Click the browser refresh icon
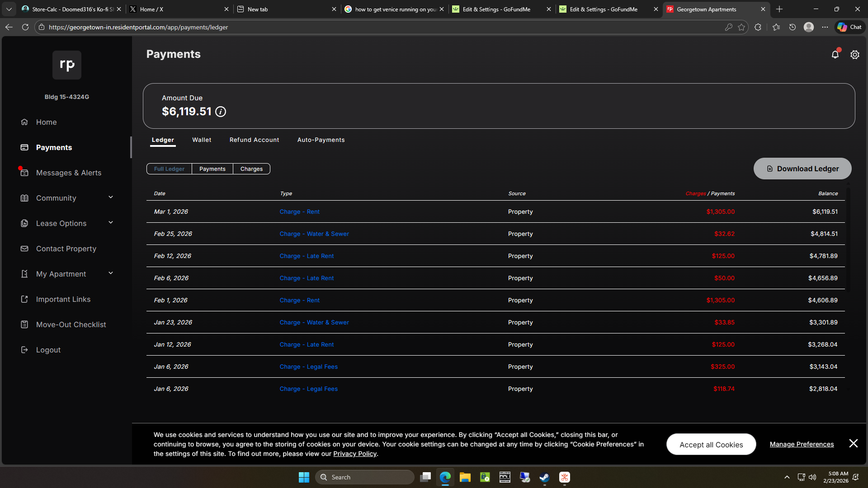Screen dimensions: 868x488 (x=25, y=27)
